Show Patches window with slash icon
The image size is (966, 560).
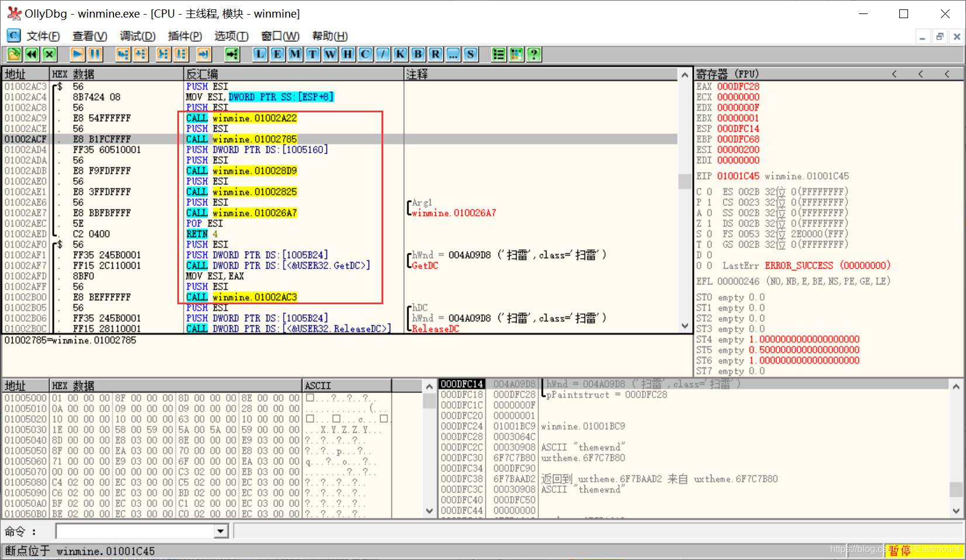pos(383,54)
